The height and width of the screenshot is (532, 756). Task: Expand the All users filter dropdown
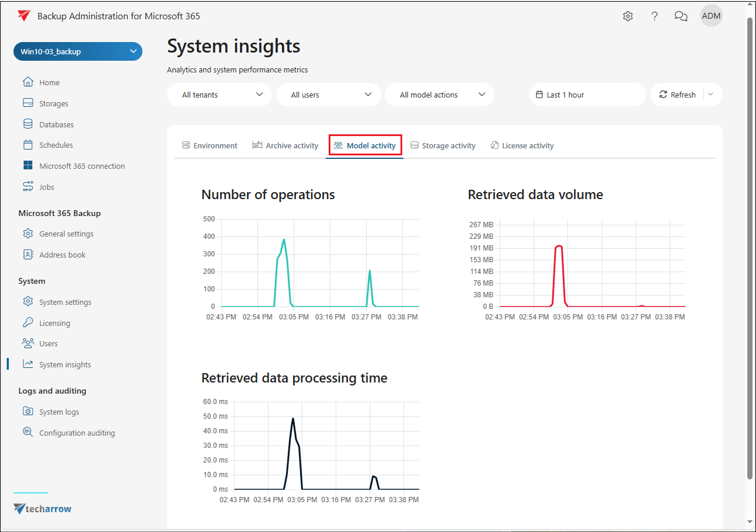click(x=328, y=95)
